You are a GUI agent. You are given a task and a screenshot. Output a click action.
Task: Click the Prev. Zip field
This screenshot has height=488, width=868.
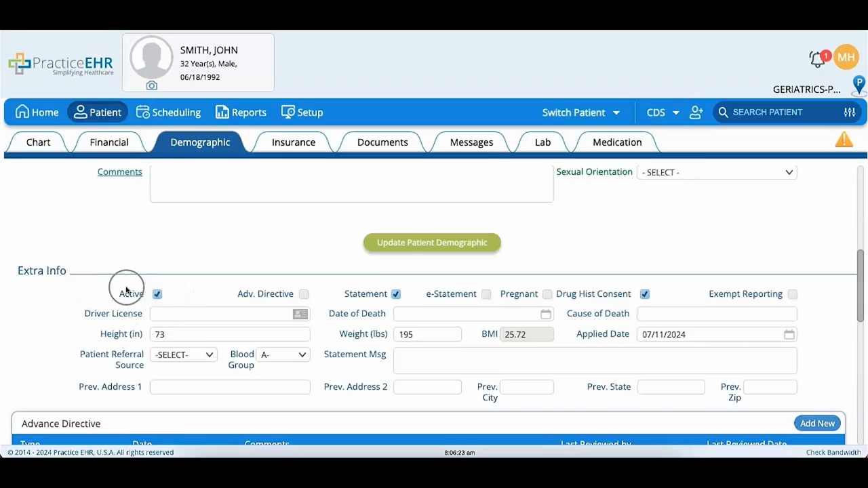[x=770, y=387]
